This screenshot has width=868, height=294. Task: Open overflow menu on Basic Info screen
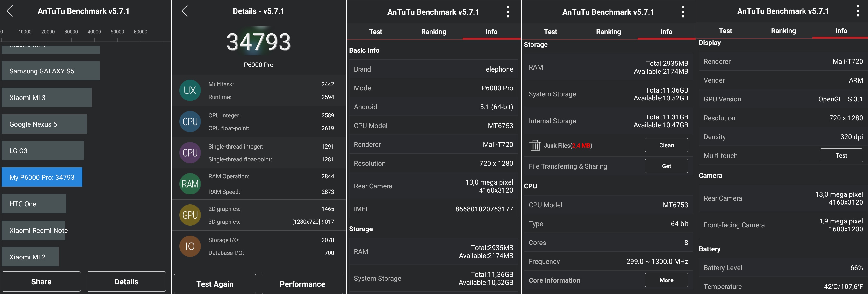(508, 12)
